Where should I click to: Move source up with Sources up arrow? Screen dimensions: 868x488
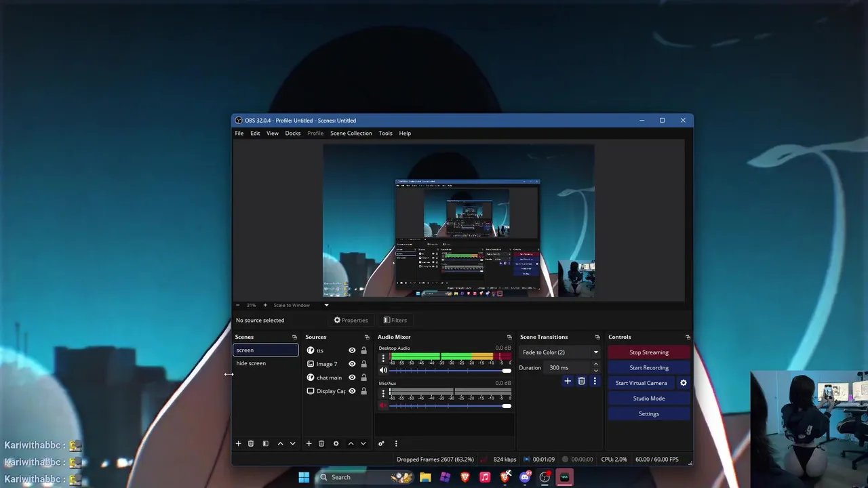(x=351, y=443)
